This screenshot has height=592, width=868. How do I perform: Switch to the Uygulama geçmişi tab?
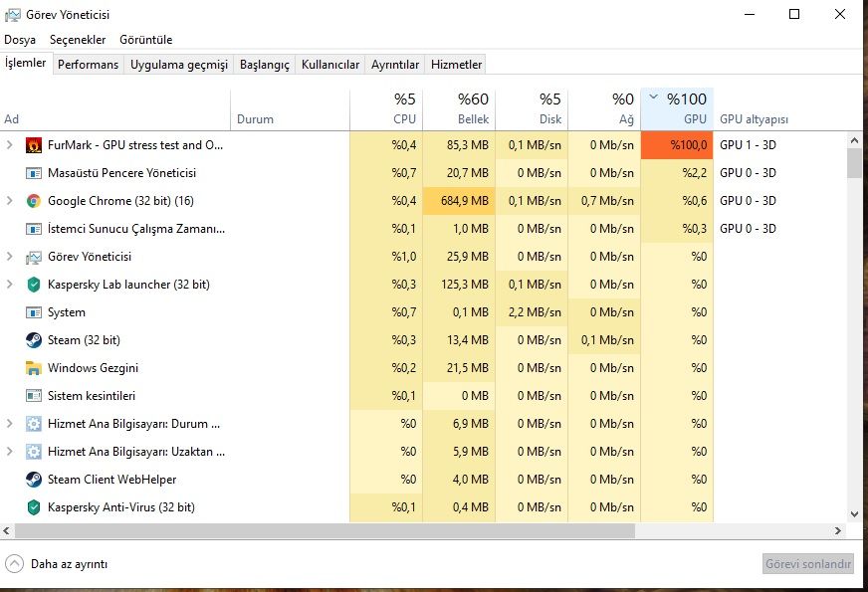179,65
